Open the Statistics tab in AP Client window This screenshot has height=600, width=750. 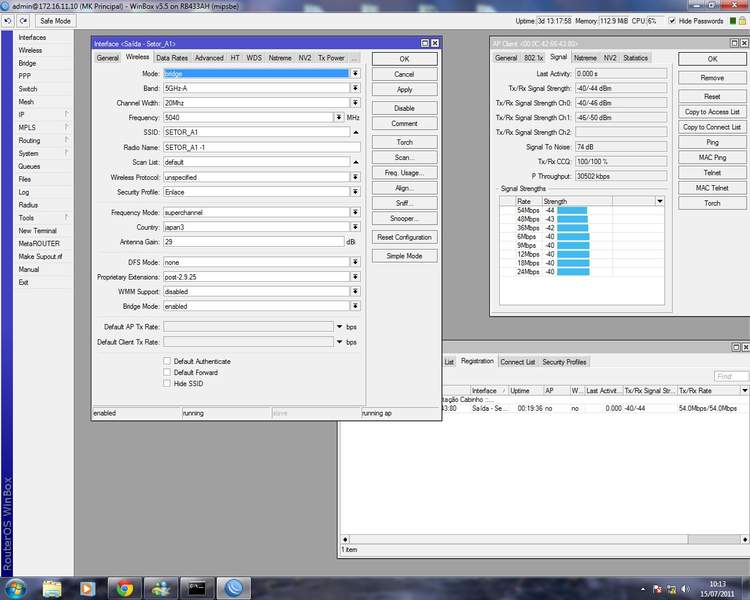click(x=635, y=58)
